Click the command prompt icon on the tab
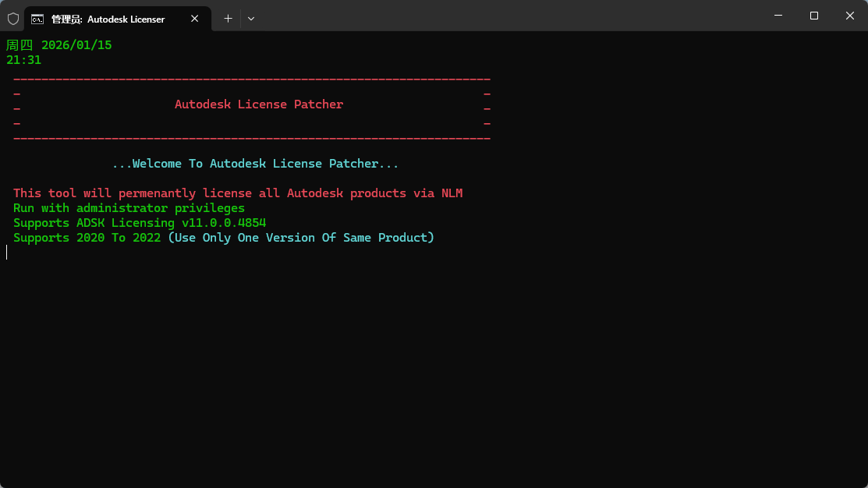Image resolution: width=868 pixels, height=488 pixels. [x=37, y=19]
